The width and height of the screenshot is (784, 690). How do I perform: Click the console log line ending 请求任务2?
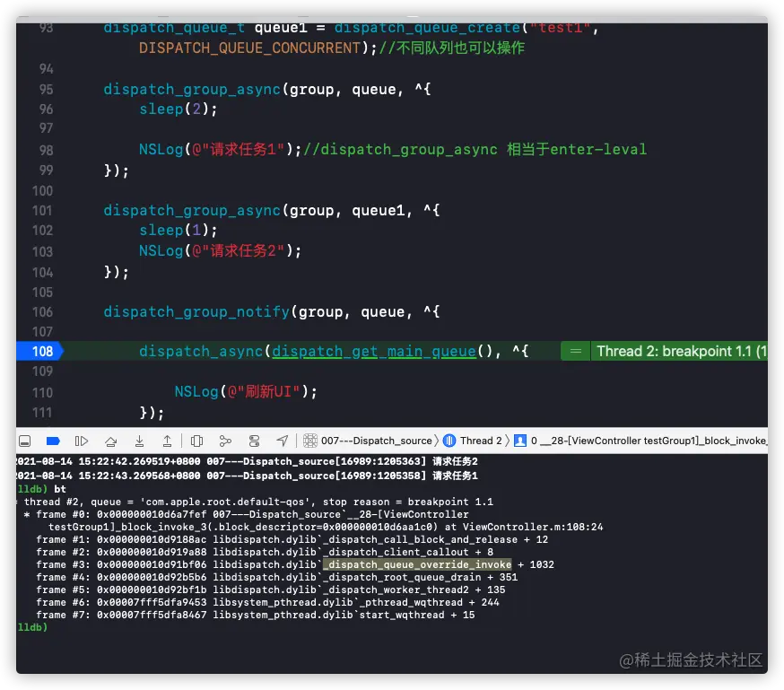pyautogui.click(x=247, y=461)
